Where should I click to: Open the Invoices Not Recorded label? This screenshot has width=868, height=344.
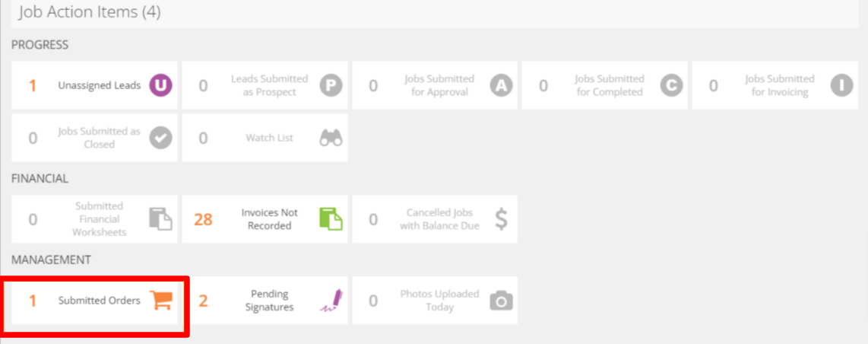270,219
